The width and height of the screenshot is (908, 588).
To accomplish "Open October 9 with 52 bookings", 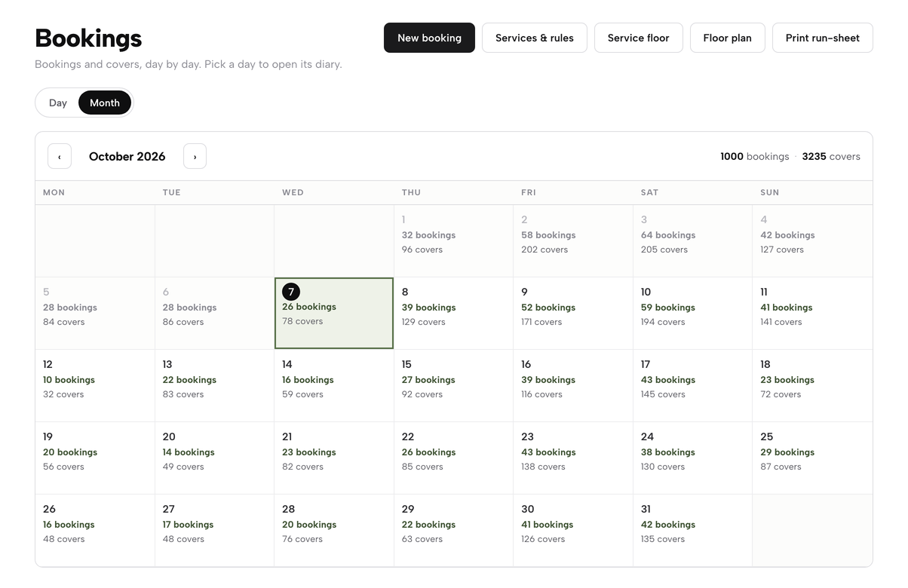I will click(573, 314).
